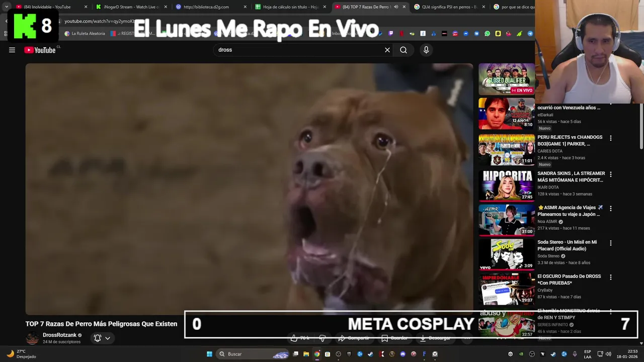The height and width of the screenshot is (362, 644).
Task: Open Telegram bookmark icon
Action: (x=530, y=34)
